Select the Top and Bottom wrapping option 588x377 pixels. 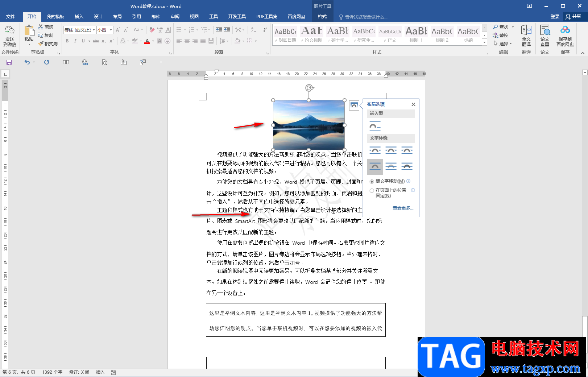(375, 167)
